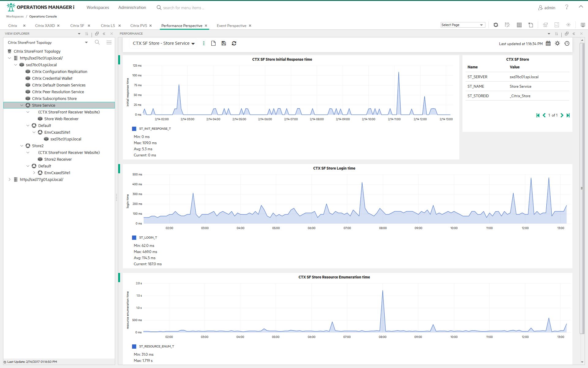Create a new dashboard document
The width and height of the screenshot is (588, 368).
click(x=213, y=43)
